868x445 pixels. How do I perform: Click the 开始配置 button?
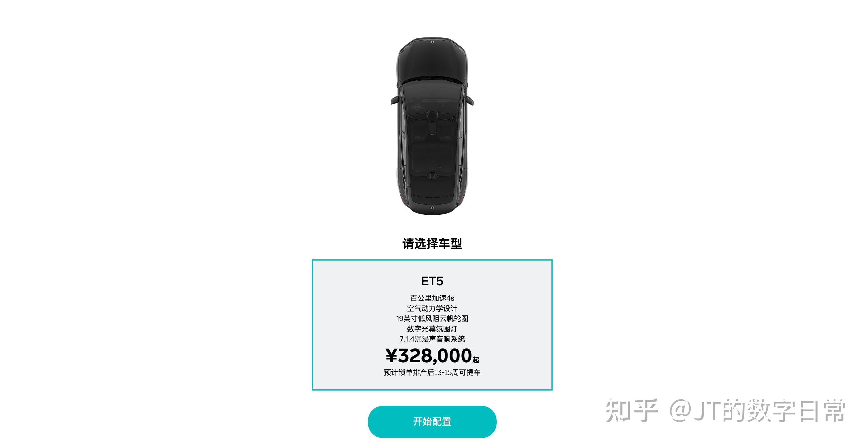[432, 421]
